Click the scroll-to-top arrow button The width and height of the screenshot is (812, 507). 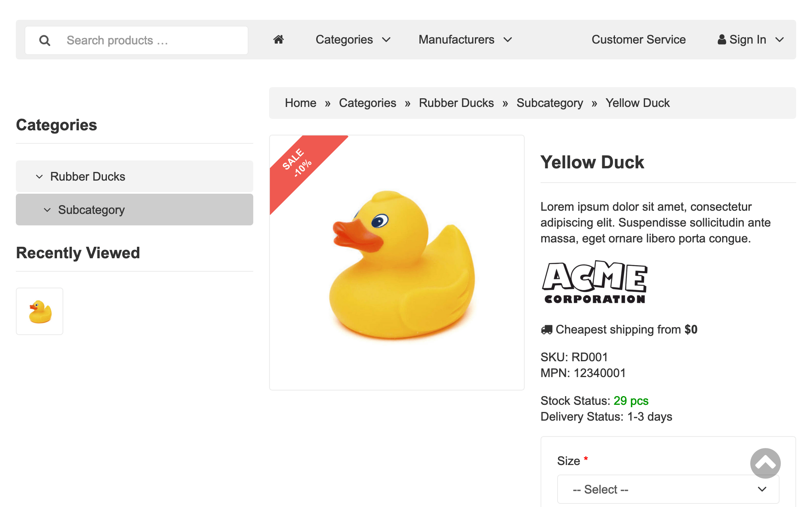click(765, 463)
